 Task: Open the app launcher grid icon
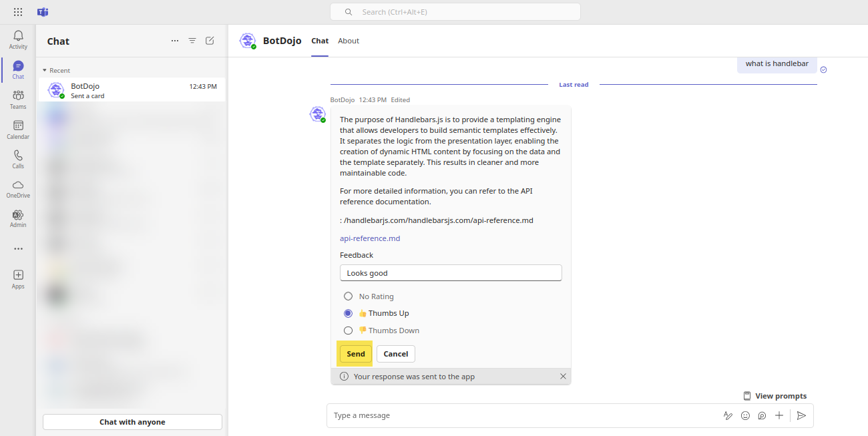coord(18,12)
